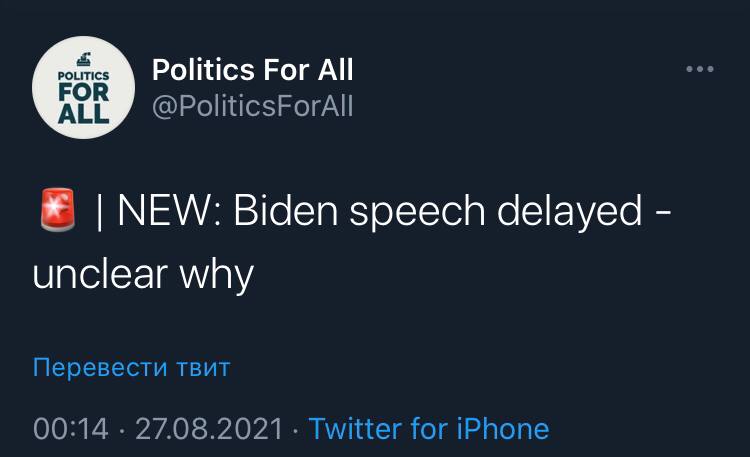
Task: Click the @PoliticsForAll handle
Action: point(252,105)
